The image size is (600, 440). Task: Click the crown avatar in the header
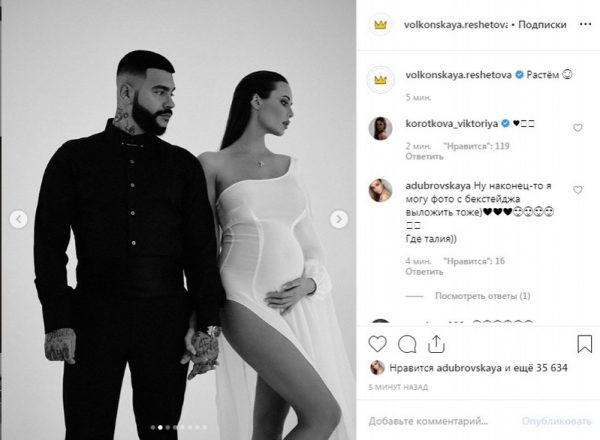tap(380, 25)
